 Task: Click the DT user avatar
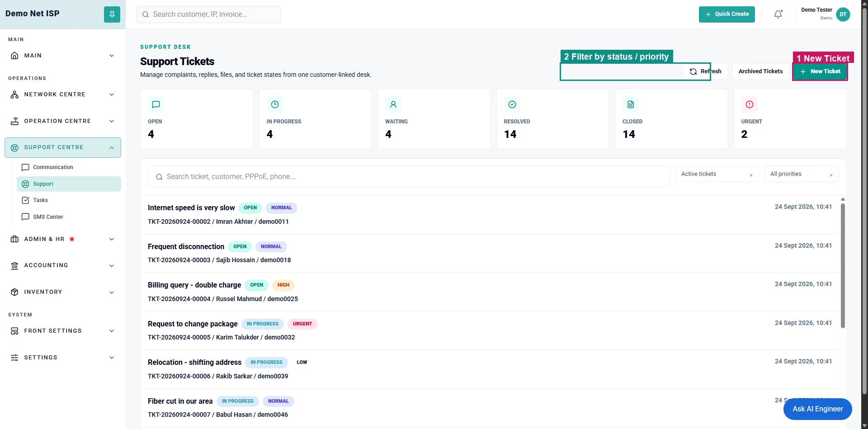click(x=843, y=14)
